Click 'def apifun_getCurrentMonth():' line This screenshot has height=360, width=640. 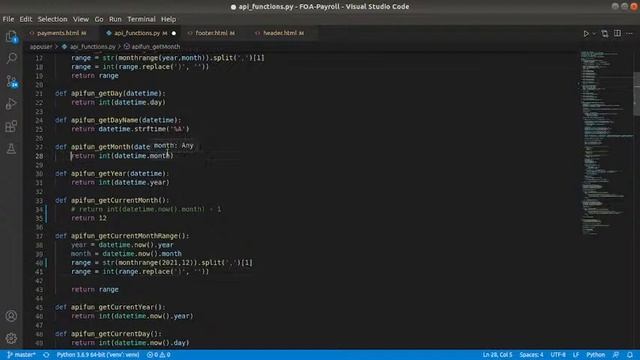[x=112, y=200]
